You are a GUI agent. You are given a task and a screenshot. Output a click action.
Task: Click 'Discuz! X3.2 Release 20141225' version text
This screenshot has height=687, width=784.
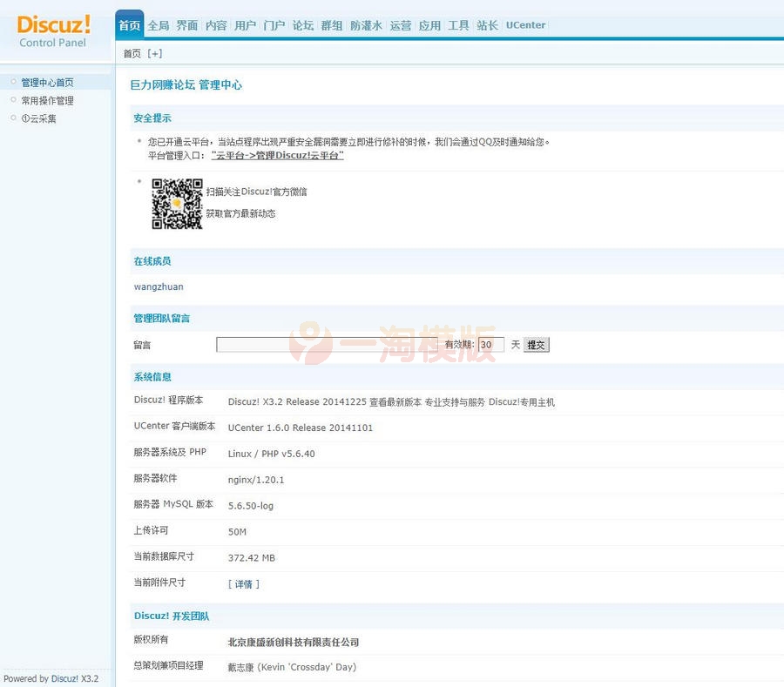[x=297, y=401]
